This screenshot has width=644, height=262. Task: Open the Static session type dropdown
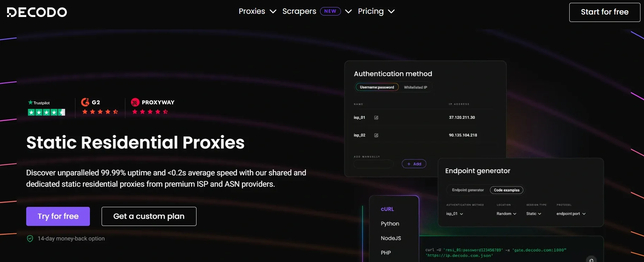click(534, 214)
